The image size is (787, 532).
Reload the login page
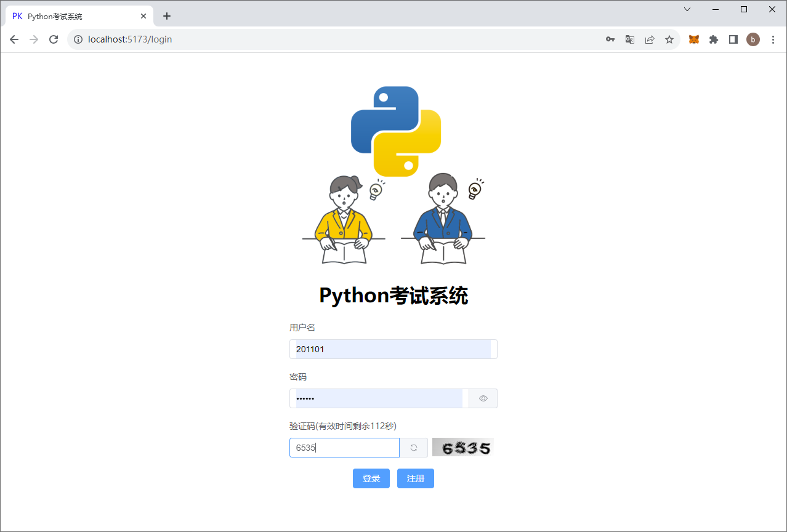[54, 39]
